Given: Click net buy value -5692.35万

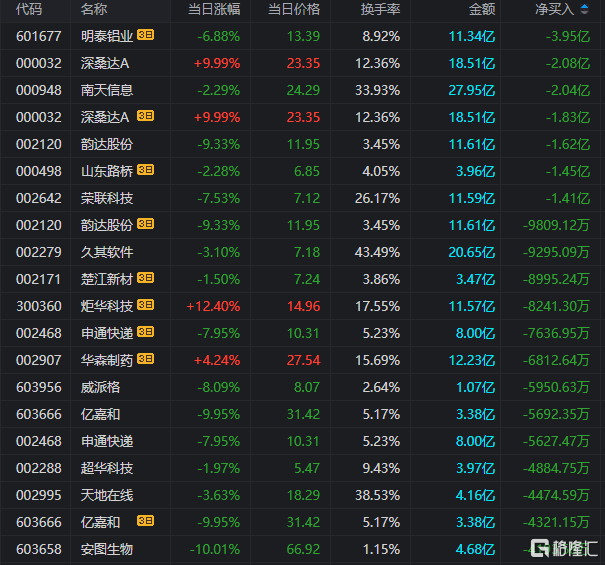Looking at the screenshot, I should [556, 414].
